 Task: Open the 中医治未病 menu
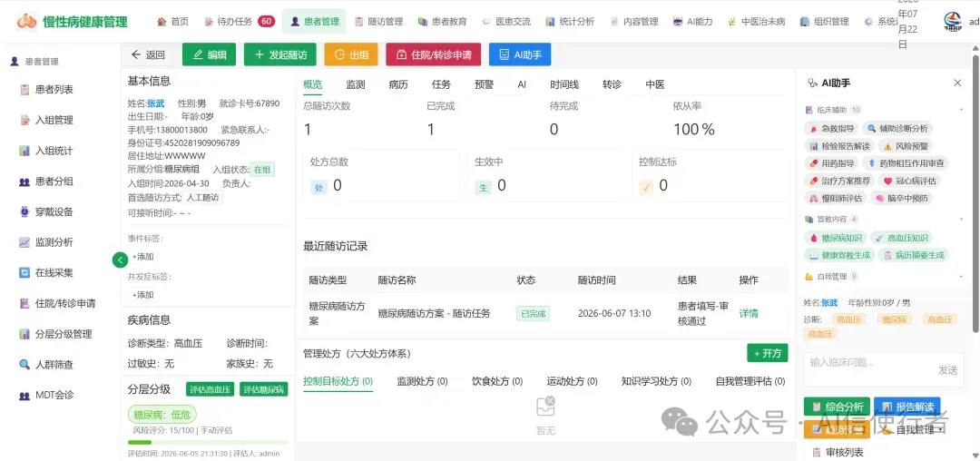point(756,21)
